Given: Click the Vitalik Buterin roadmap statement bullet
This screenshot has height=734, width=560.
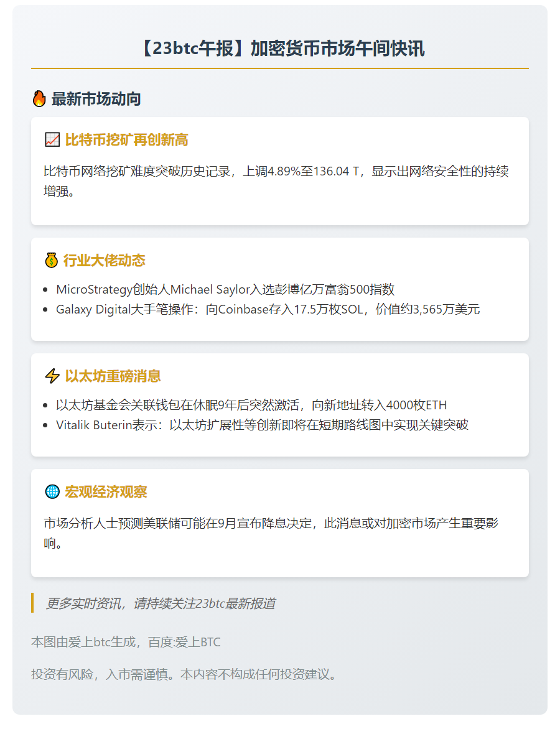Looking at the screenshot, I should tap(262, 425).
